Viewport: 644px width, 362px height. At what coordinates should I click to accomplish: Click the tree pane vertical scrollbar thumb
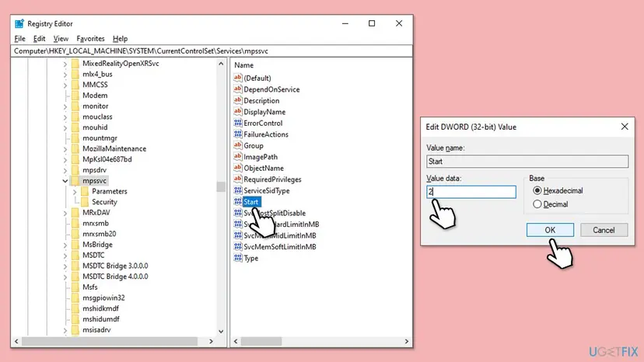click(221, 186)
